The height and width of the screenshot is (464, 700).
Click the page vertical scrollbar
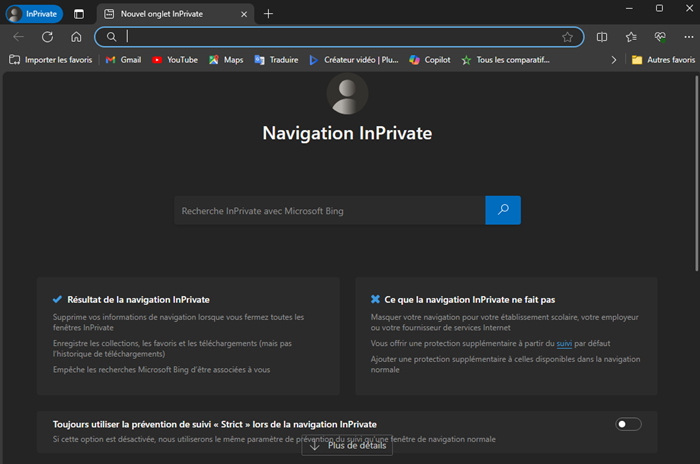click(x=696, y=173)
